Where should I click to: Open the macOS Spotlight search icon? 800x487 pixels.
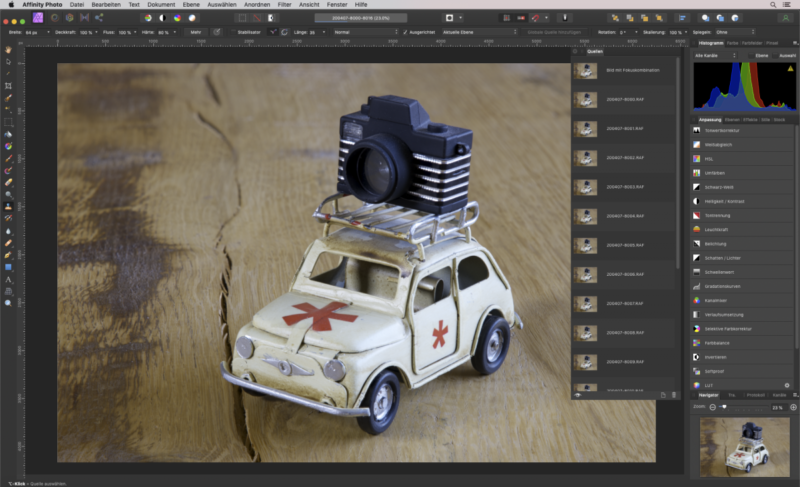point(773,5)
